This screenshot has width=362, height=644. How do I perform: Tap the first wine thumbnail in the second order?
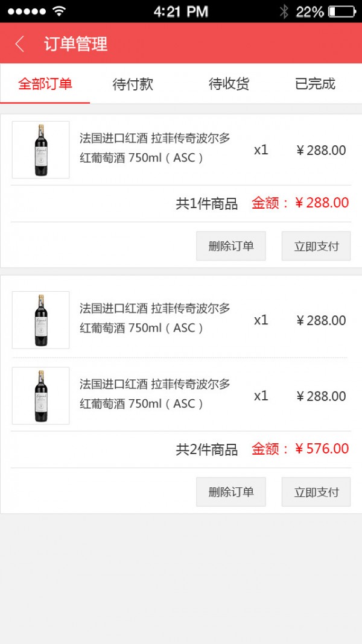click(41, 320)
